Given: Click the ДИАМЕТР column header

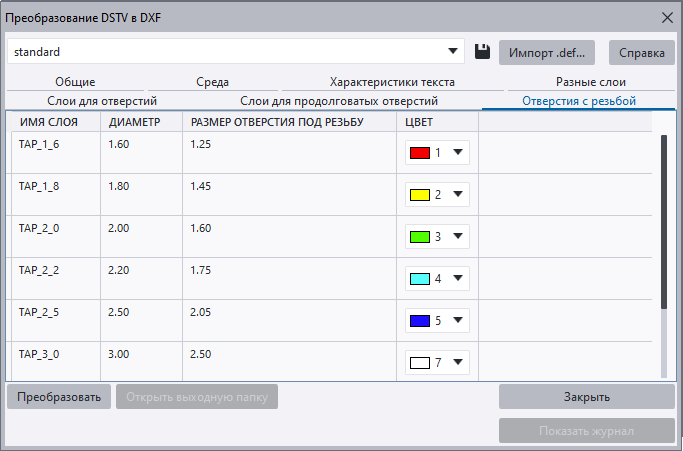Looking at the screenshot, I should (x=142, y=122).
